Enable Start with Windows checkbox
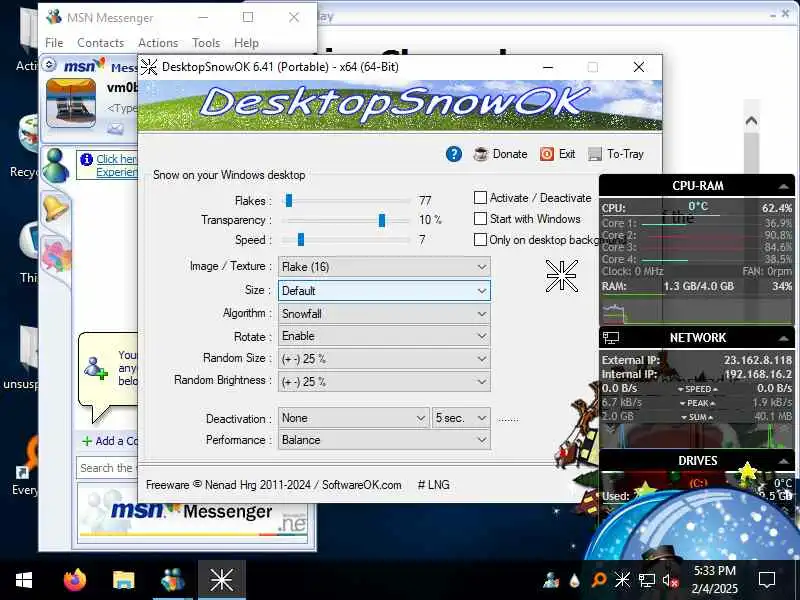The width and height of the screenshot is (800, 600). pyautogui.click(x=480, y=219)
